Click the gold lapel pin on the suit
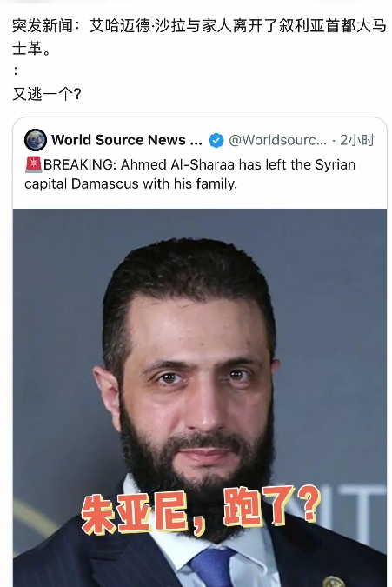Screen dimensions: 392x587 334,582
